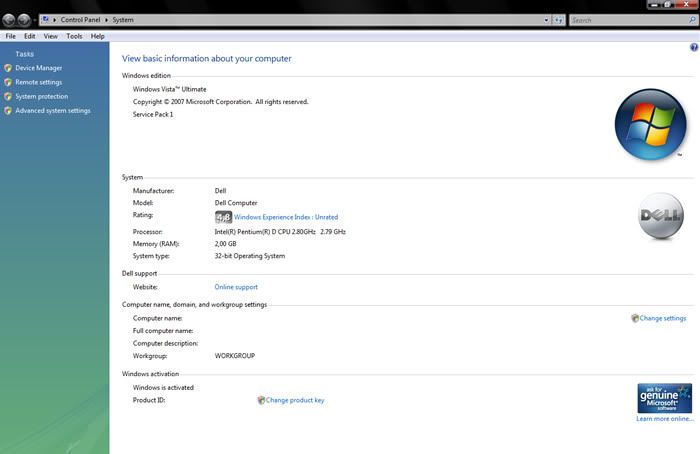This screenshot has height=454, width=700.
Task: Click the 2,00 GB memory value
Action: (x=225, y=244)
